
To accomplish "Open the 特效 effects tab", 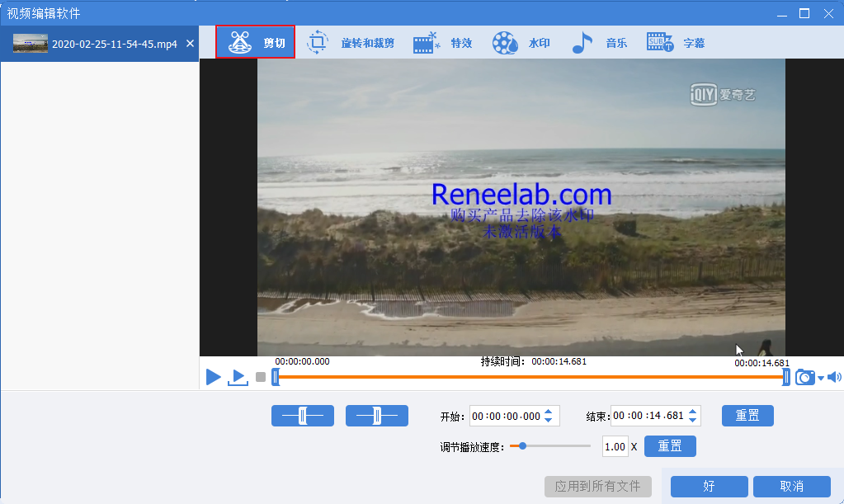I will [442, 43].
